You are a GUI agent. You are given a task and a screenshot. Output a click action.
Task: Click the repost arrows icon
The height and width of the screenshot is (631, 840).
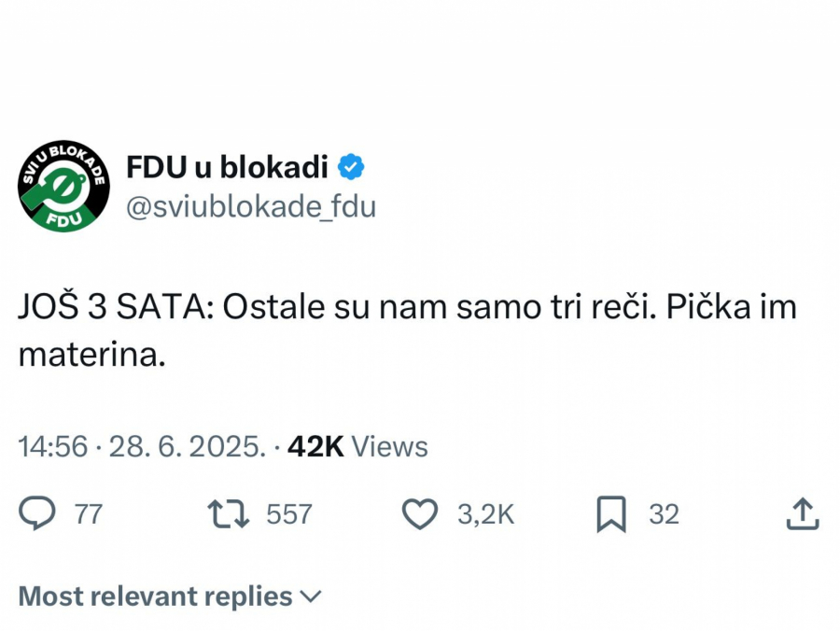(227, 512)
